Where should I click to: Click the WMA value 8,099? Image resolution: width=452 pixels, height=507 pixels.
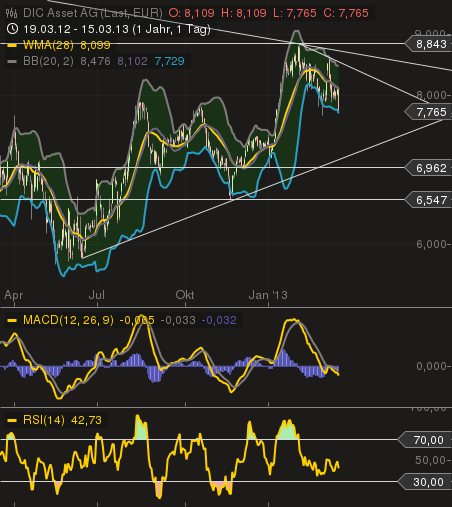click(95, 45)
